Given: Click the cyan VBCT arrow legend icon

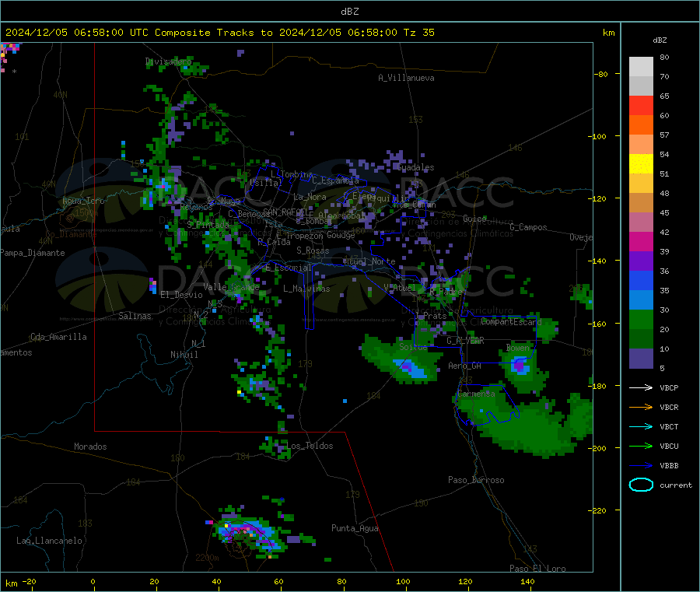Looking at the screenshot, I should tap(641, 426).
